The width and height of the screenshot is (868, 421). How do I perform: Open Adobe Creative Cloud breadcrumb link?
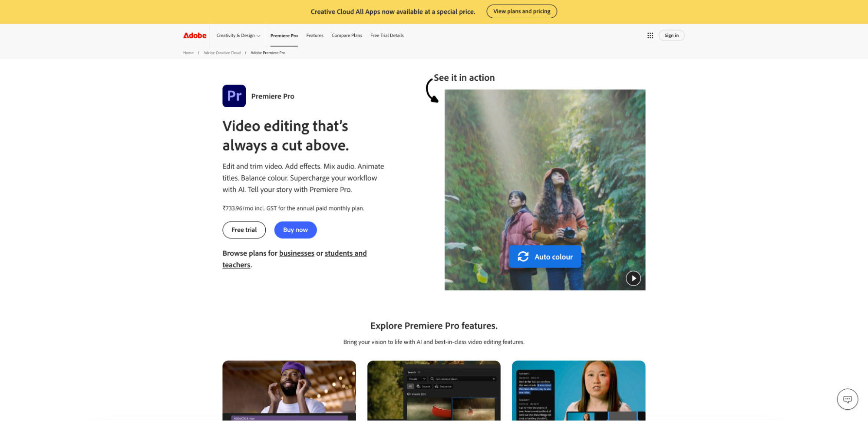(x=222, y=53)
